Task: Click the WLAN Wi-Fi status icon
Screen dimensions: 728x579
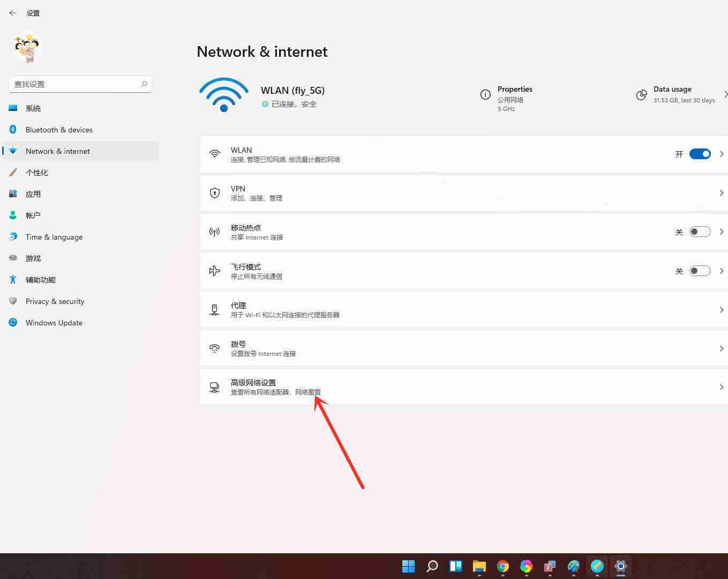Action: point(223,95)
